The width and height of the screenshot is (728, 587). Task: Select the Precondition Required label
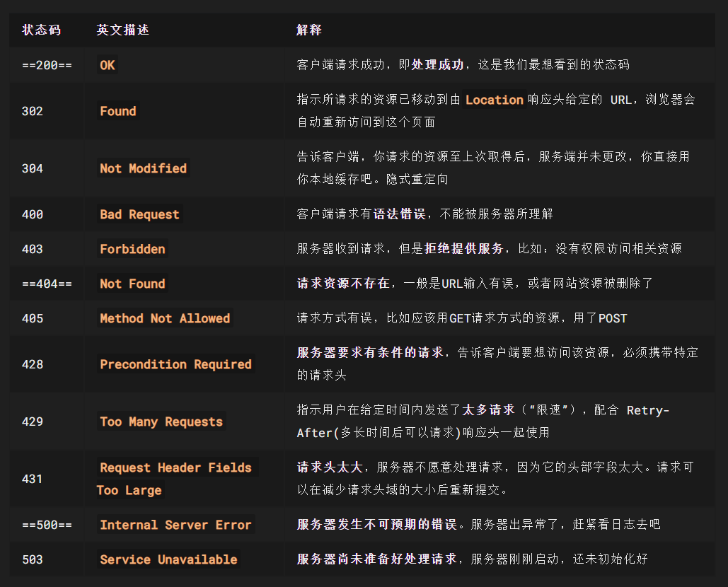pos(175,364)
